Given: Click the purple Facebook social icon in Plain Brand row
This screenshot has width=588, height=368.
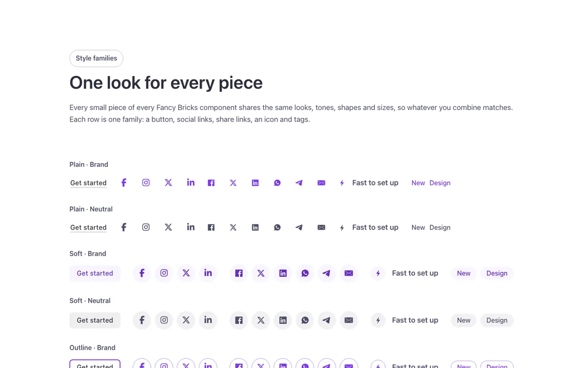Looking at the screenshot, I should (x=124, y=183).
